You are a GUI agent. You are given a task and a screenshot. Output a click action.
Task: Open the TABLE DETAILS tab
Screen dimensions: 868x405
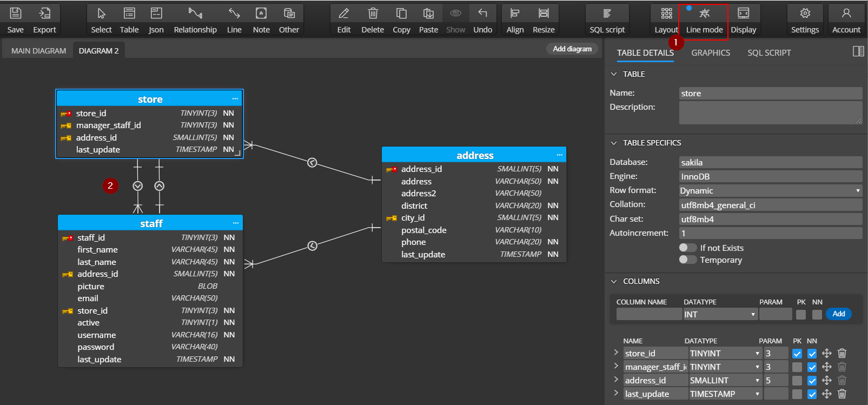pyautogui.click(x=645, y=52)
